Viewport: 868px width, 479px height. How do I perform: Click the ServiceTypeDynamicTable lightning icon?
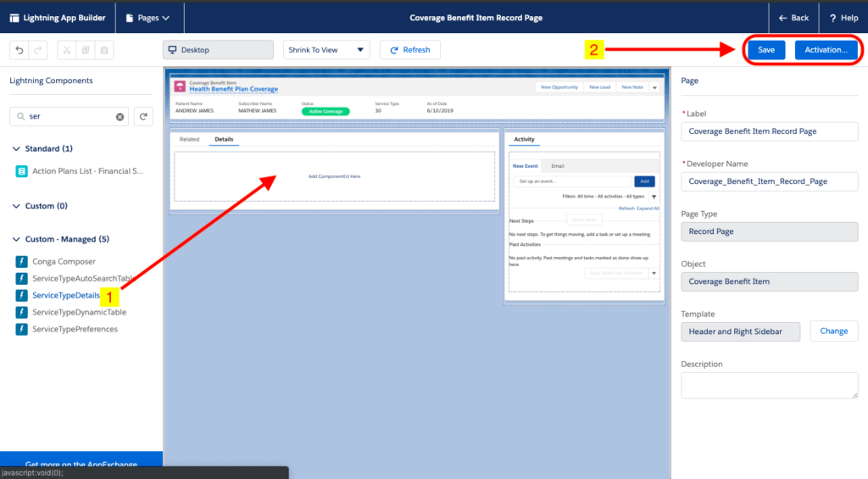coord(21,312)
